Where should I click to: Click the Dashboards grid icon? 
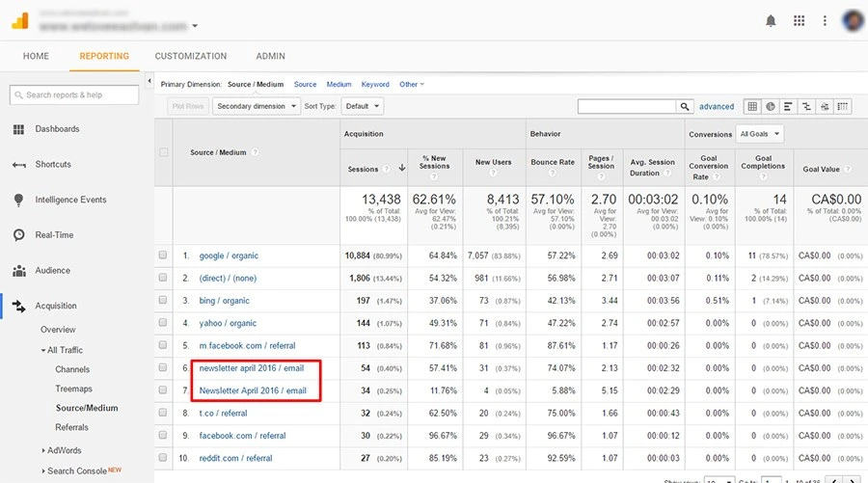click(19, 129)
